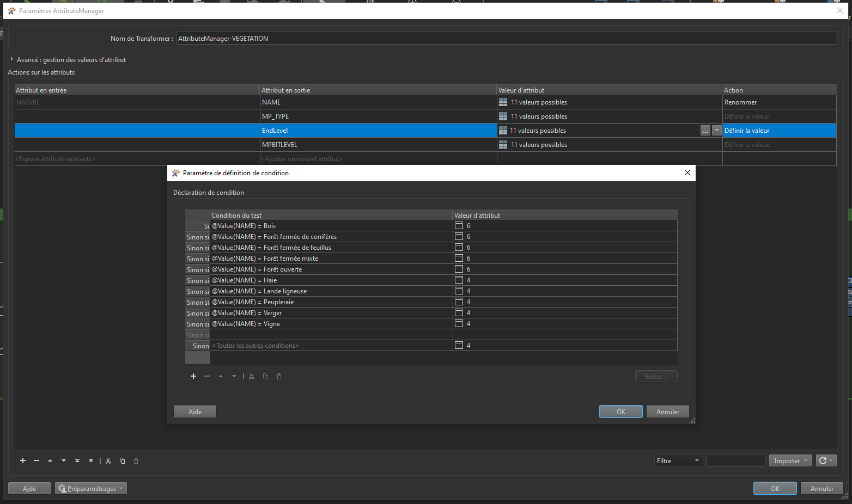Add attribute with plus icon in AttributeManager toolbar

coord(23,460)
